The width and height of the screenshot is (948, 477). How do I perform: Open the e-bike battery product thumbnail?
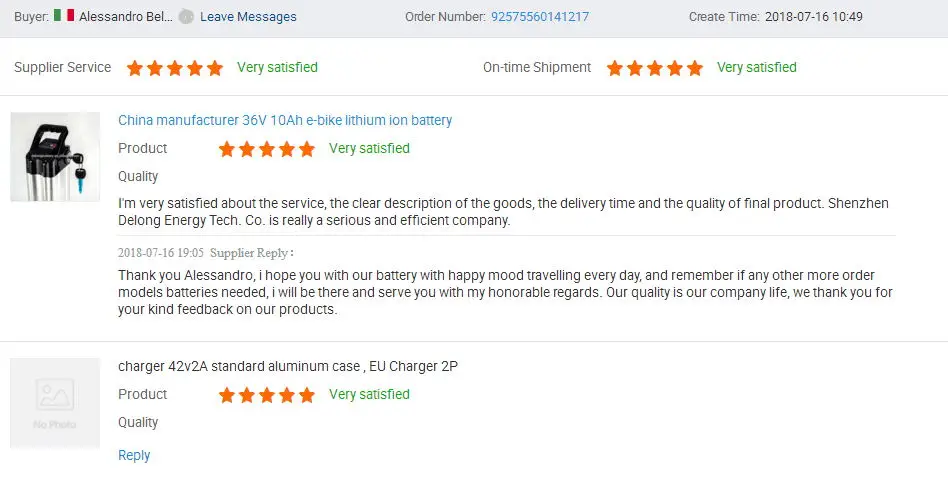pyautogui.click(x=55, y=157)
